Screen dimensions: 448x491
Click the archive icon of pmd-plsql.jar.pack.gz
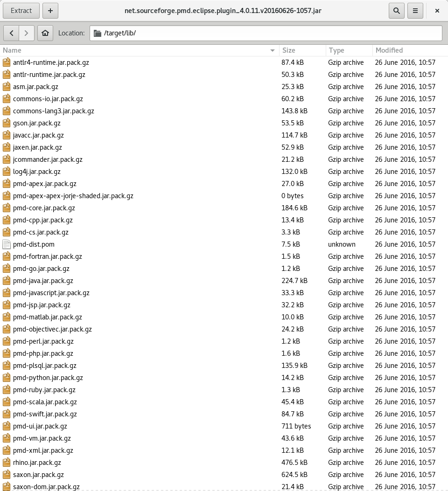[x=6, y=366]
